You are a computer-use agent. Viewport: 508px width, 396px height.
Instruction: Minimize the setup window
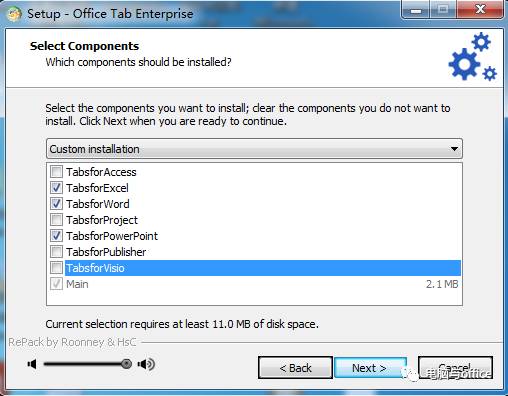(416, 10)
